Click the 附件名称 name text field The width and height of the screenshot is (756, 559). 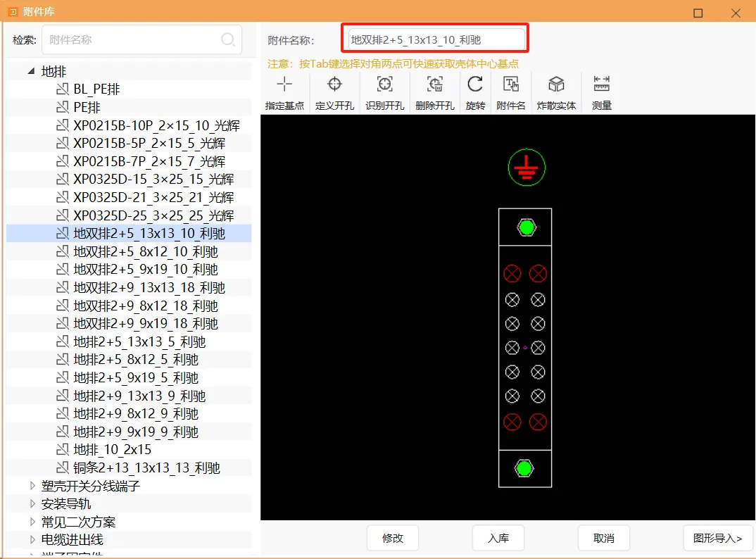pyautogui.click(x=436, y=39)
